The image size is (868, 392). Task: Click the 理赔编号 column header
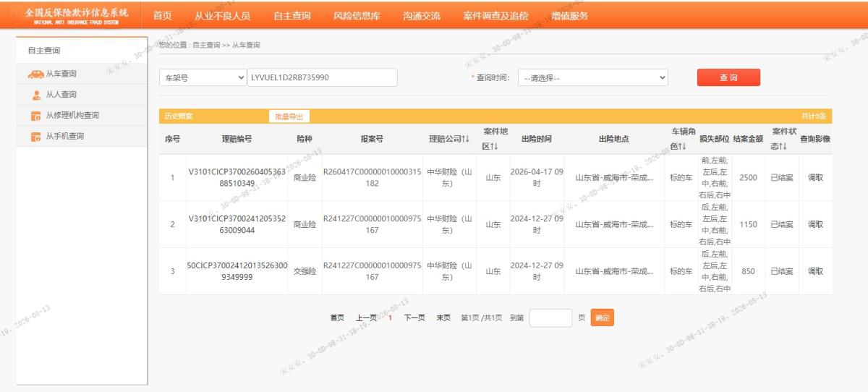pyautogui.click(x=237, y=138)
